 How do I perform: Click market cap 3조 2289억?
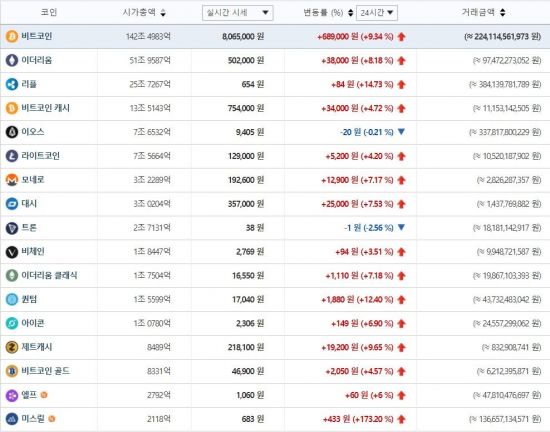(152, 180)
